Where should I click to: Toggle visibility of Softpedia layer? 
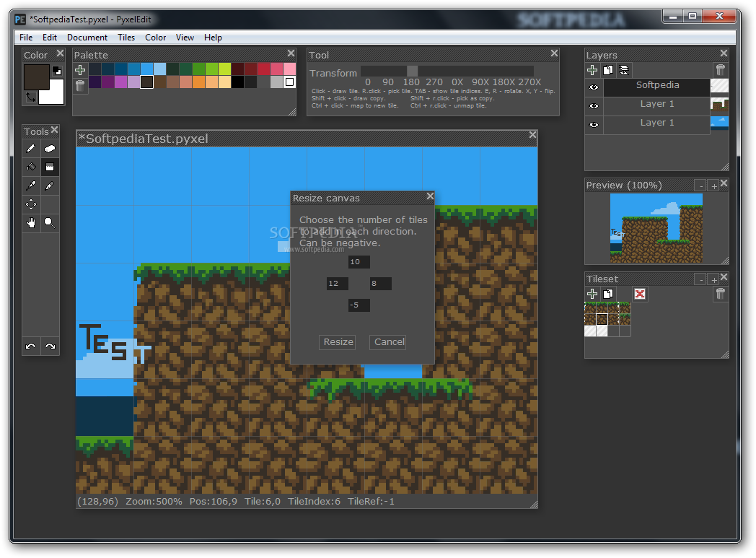coord(594,87)
